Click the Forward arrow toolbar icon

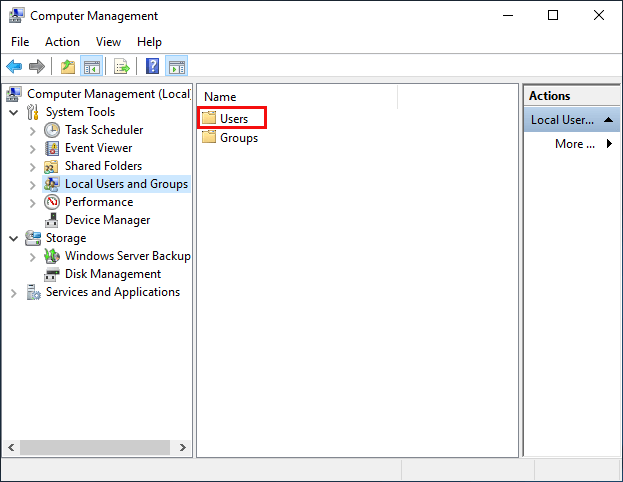coord(37,66)
